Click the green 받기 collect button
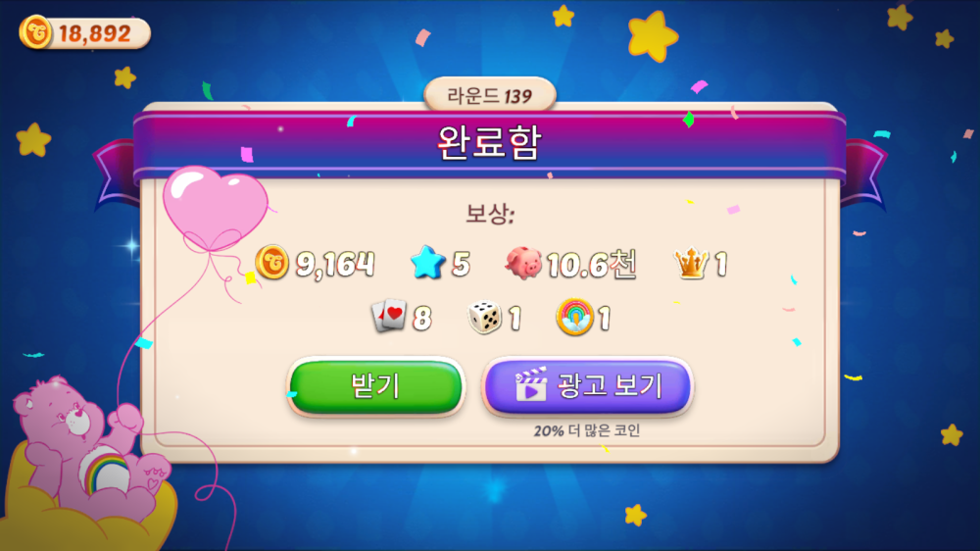The height and width of the screenshot is (551, 980). click(375, 386)
